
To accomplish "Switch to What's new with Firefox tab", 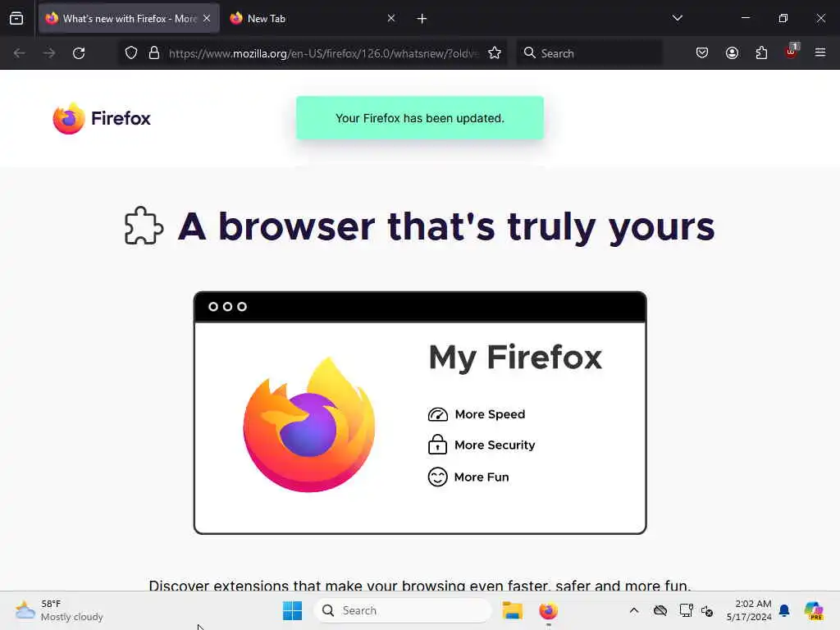I will (129, 19).
